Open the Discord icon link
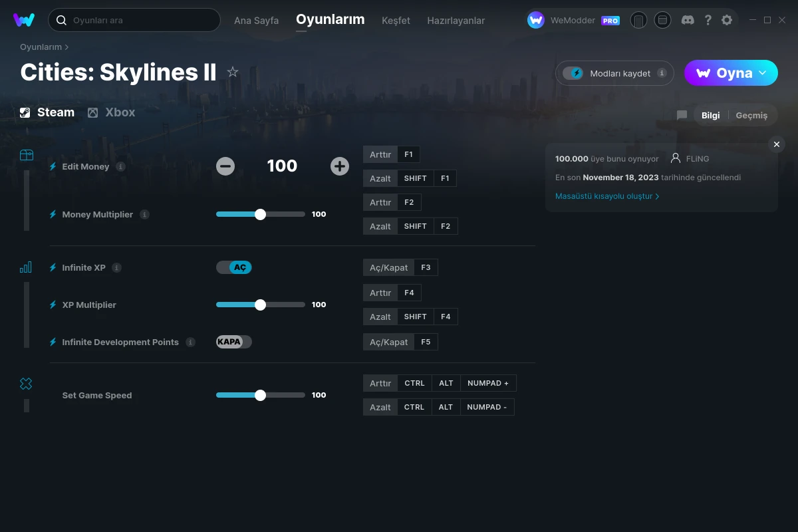This screenshot has width=798, height=532. pos(688,20)
